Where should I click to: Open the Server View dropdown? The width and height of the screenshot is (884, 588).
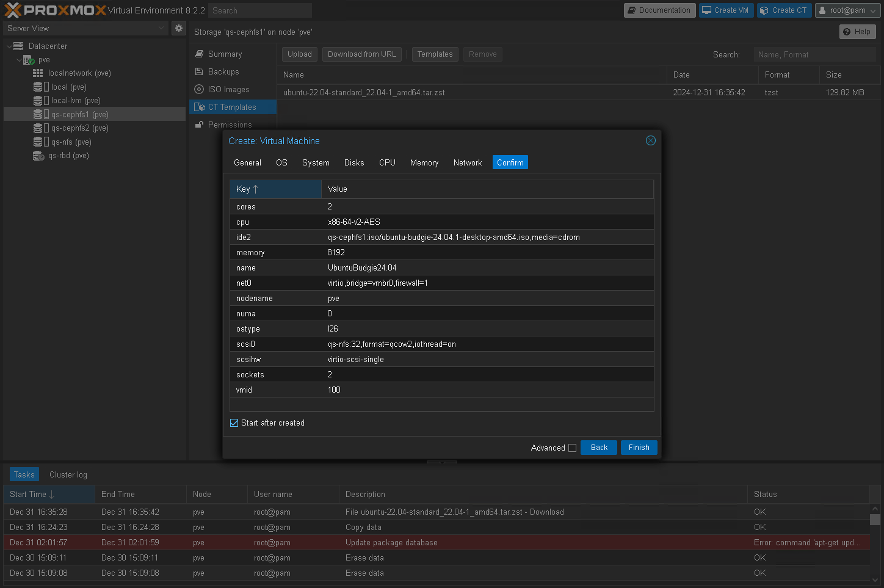coord(85,28)
